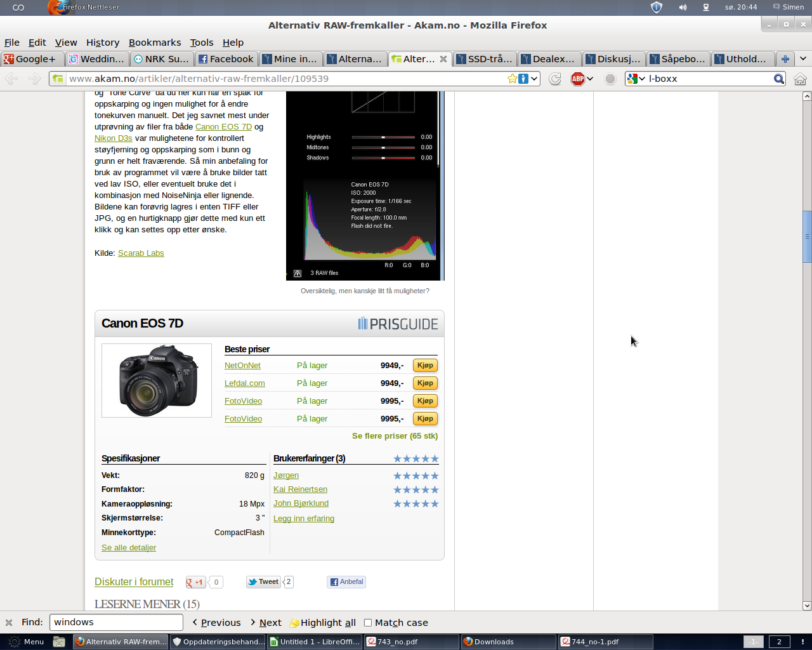Switch to the SSD-trå... tab
Image resolution: width=812 pixels, height=650 pixels.
pyautogui.click(x=485, y=59)
